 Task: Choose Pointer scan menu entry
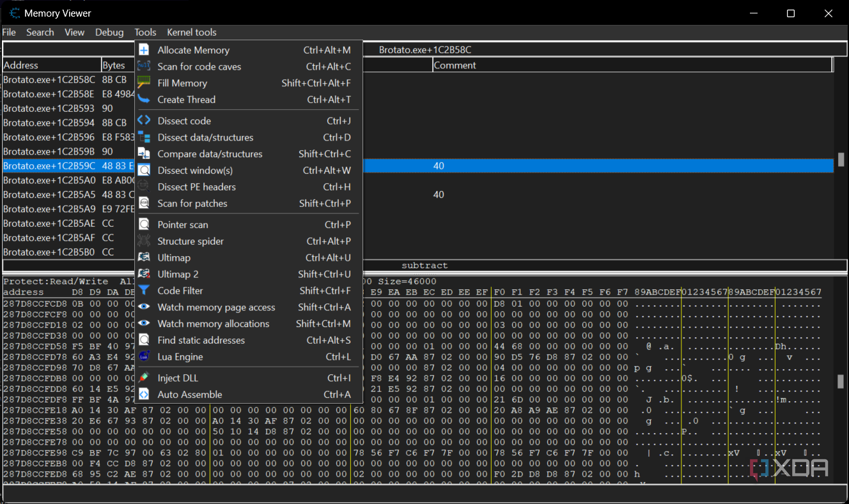(x=249, y=225)
